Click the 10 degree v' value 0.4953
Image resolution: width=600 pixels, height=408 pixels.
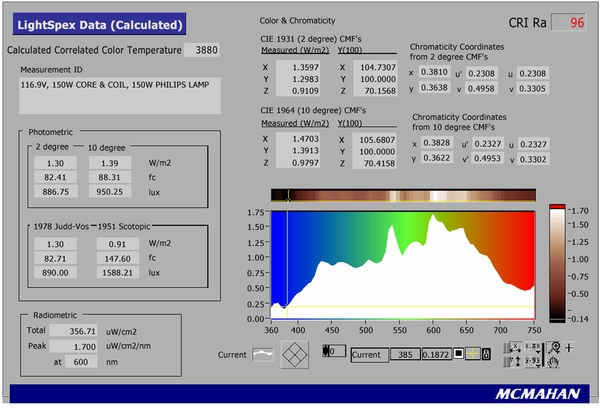point(488,158)
